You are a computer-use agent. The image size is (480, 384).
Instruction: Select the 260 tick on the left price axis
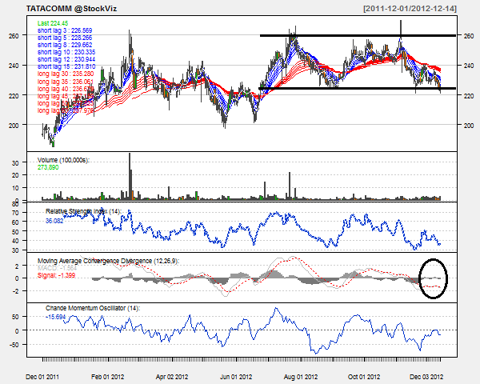point(14,35)
